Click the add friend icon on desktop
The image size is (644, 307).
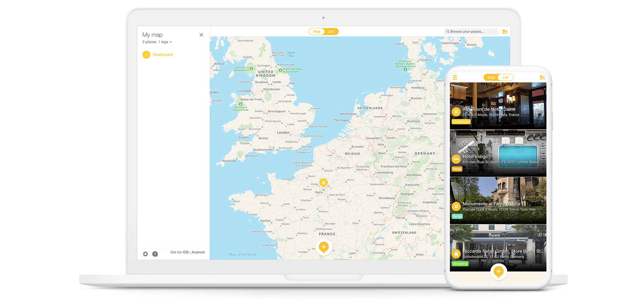(x=504, y=32)
